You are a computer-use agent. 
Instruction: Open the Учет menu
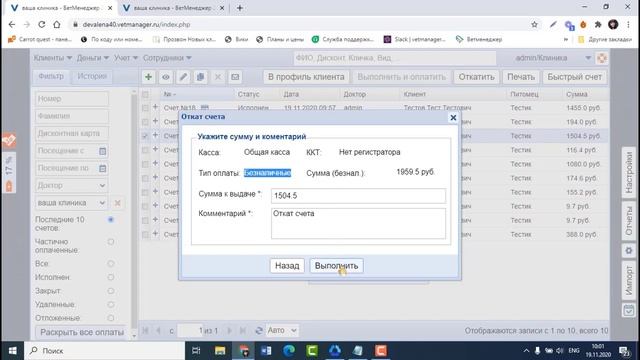(x=126, y=58)
